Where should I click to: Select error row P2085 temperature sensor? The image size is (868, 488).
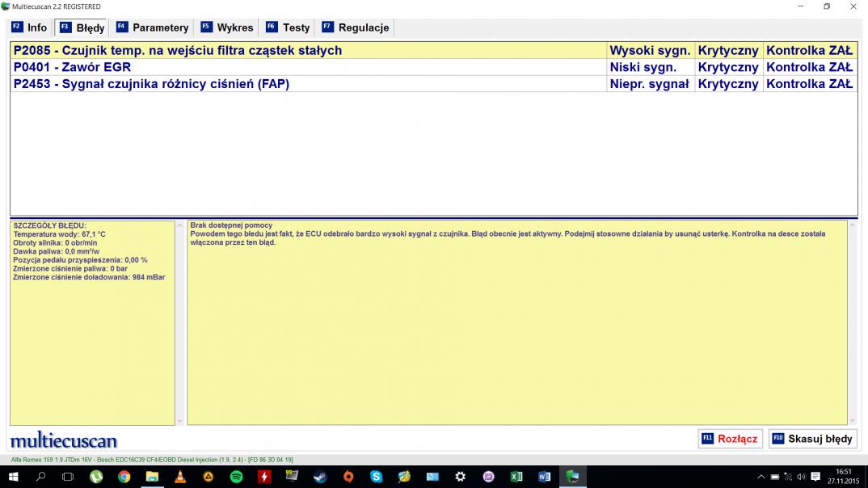[x=433, y=50]
